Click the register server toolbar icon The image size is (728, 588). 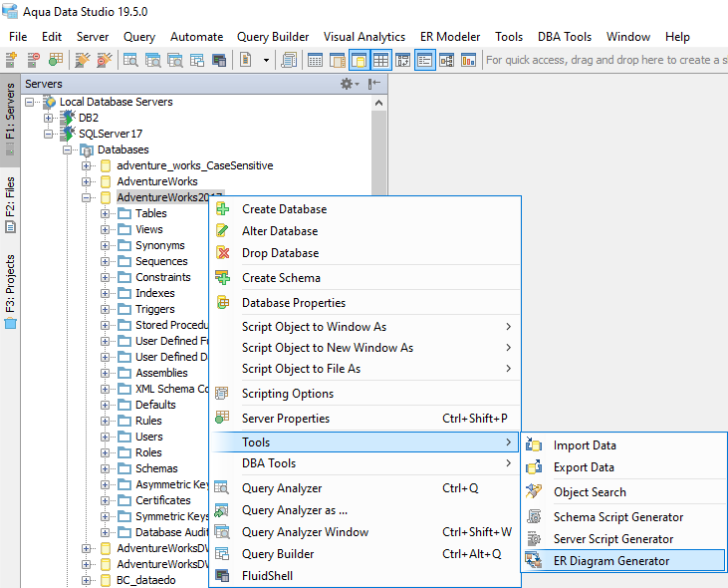(x=13, y=61)
